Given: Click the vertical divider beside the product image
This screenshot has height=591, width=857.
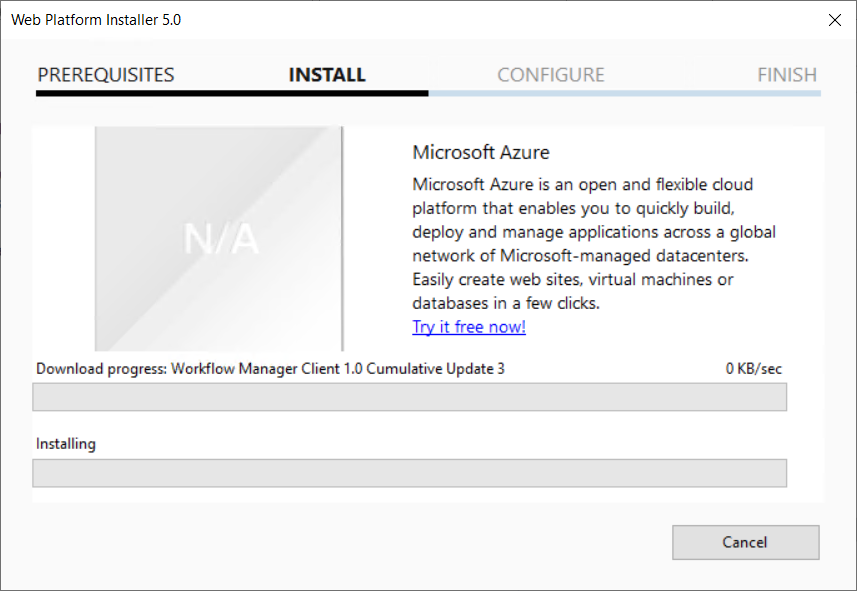Looking at the screenshot, I should pos(342,238).
